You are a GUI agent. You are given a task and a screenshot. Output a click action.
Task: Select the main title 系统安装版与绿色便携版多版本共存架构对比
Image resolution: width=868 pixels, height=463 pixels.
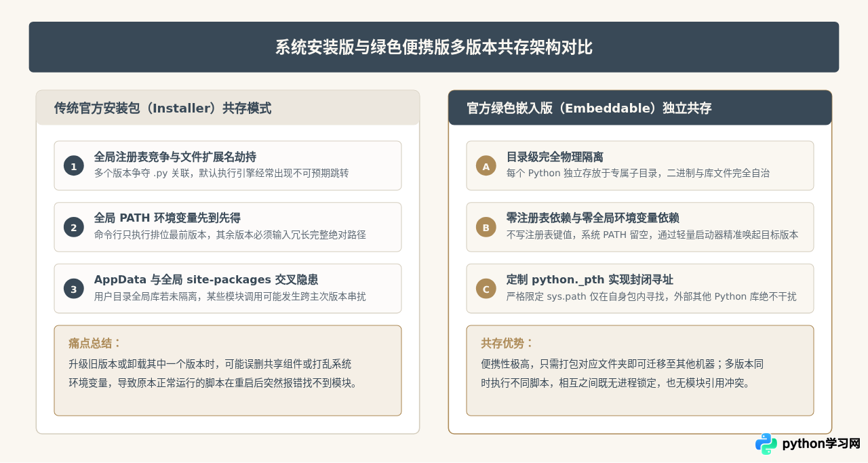point(434,47)
